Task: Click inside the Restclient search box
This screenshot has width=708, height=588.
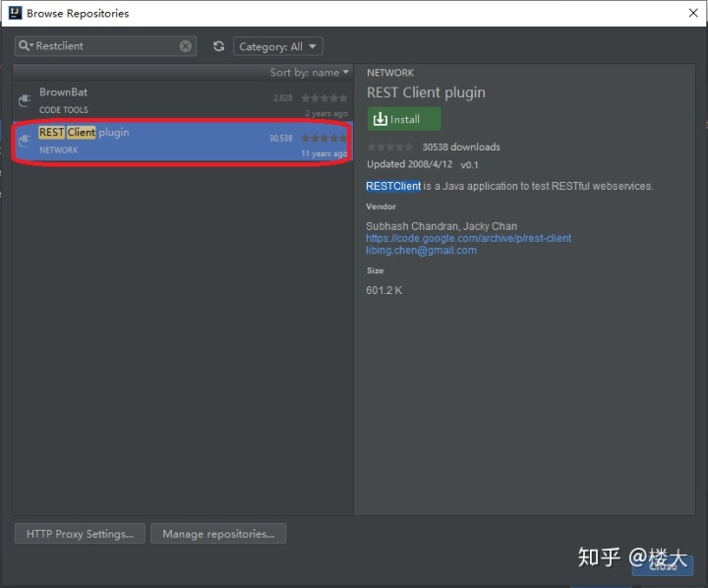Action: coord(106,46)
